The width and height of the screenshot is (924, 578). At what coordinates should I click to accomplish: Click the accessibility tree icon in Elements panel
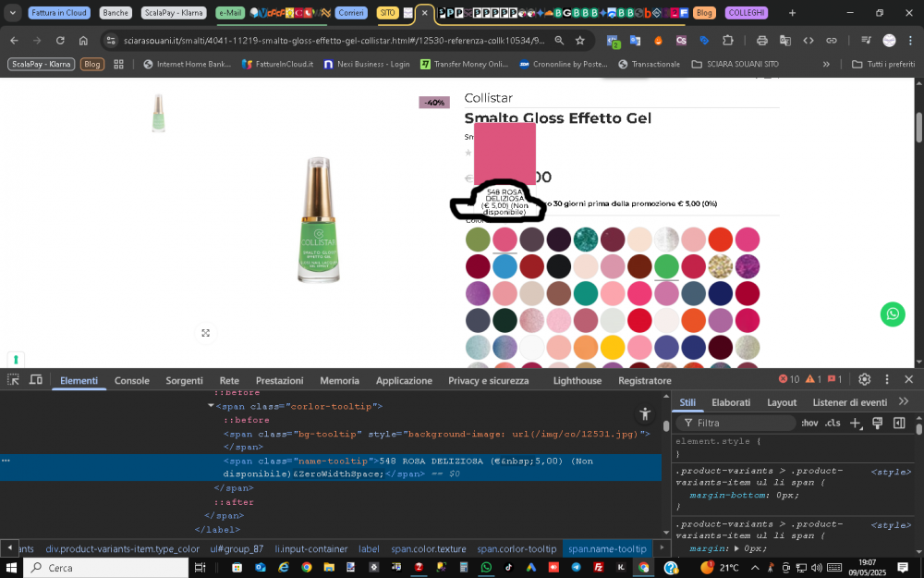click(645, 414)
